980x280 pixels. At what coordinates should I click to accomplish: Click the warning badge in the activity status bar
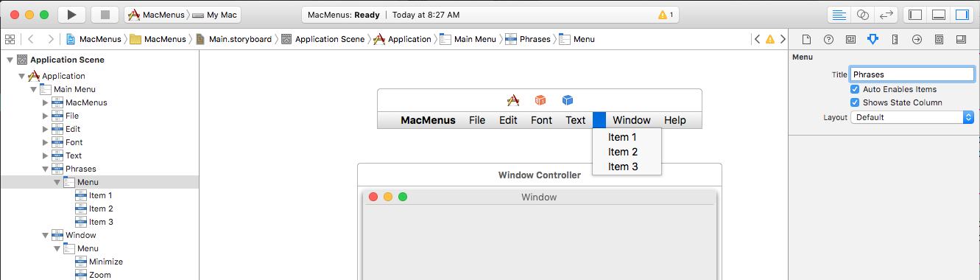[x=666, y=15]
